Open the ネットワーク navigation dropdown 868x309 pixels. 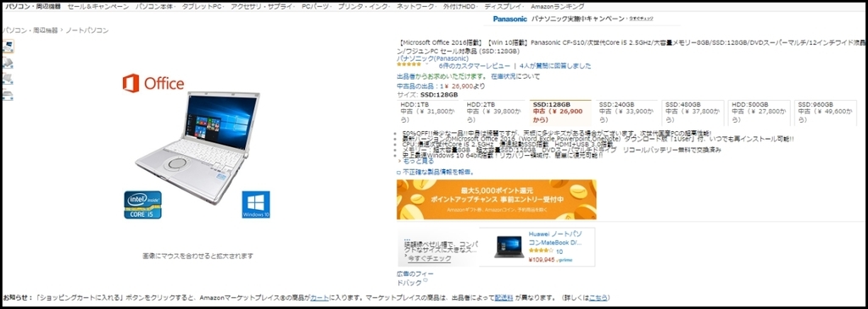[417, 7]
